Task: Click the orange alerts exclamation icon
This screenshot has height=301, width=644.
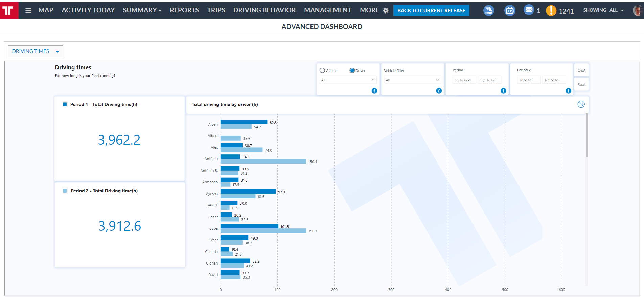Action: [551, 10]
